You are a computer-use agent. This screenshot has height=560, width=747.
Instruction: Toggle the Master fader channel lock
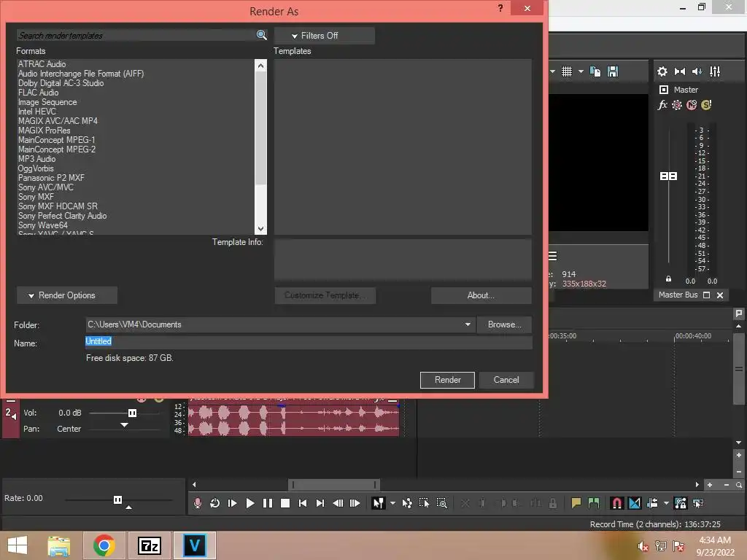pyautogui.click(x=668, y=279)
